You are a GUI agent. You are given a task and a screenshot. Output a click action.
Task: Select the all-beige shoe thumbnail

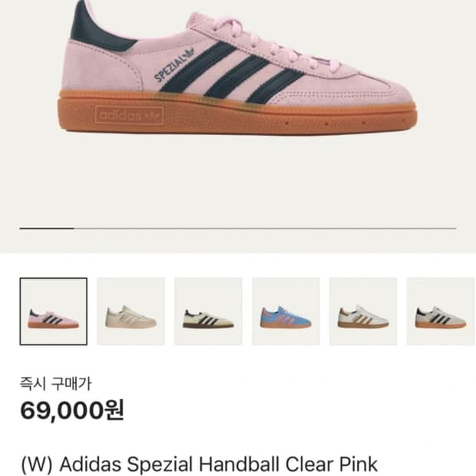coord(131,311)
